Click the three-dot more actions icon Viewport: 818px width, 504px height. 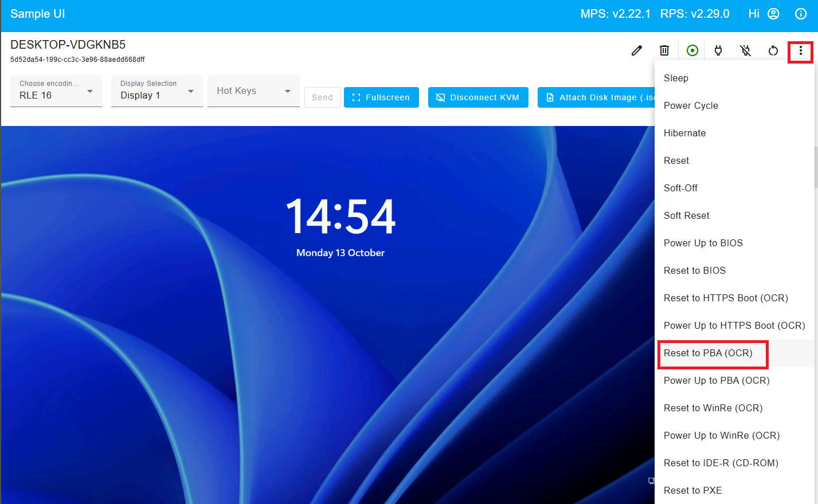[800, 52]
